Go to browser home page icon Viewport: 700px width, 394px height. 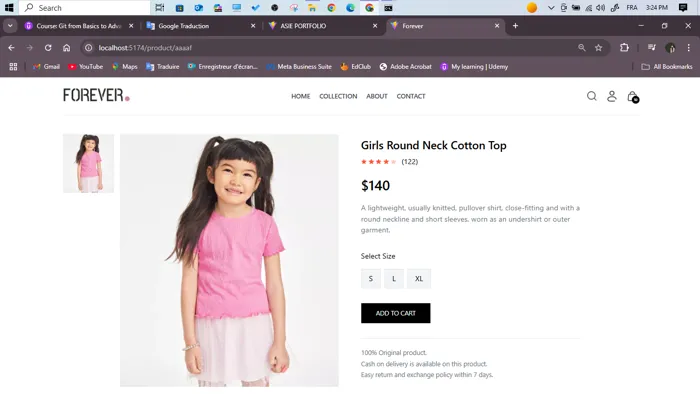click(x=67, y=48)
